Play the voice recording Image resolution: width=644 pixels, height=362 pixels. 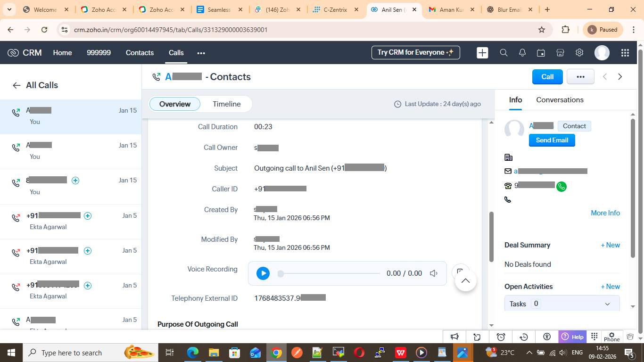pos(263,273)
